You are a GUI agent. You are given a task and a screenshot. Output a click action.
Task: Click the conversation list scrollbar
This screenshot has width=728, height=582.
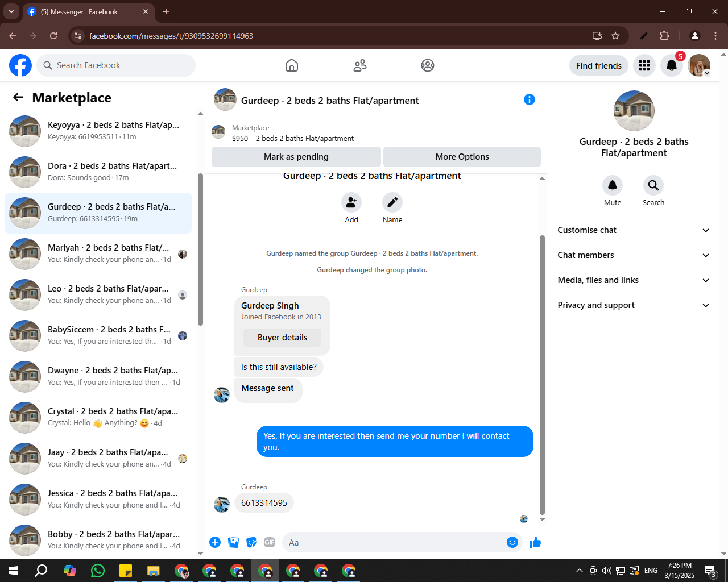pos(200,250)
